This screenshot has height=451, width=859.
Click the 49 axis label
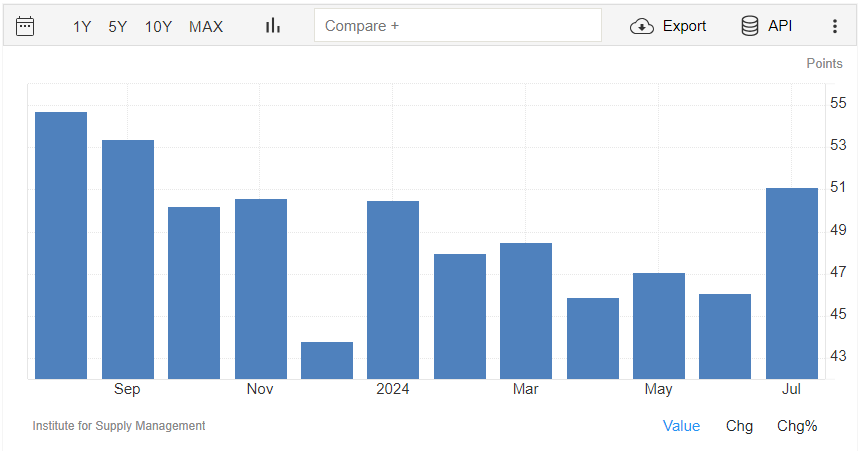click(x=838, y=230)
